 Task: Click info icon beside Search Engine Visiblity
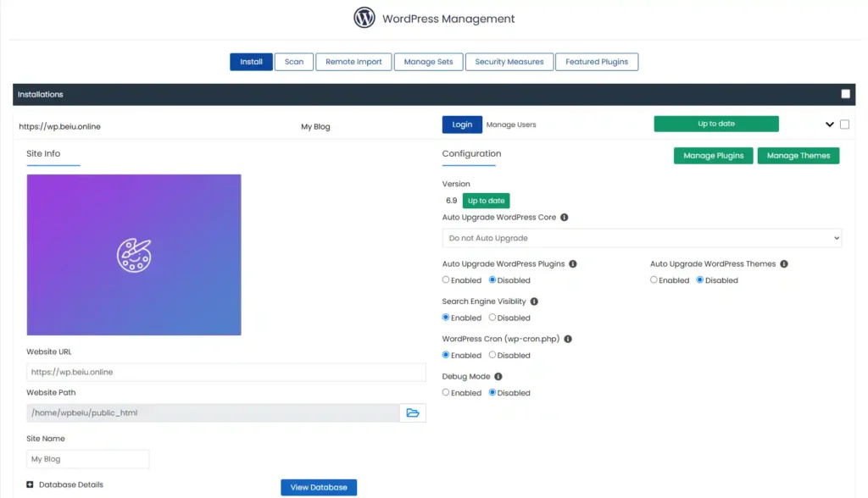[x=534, y=302]
